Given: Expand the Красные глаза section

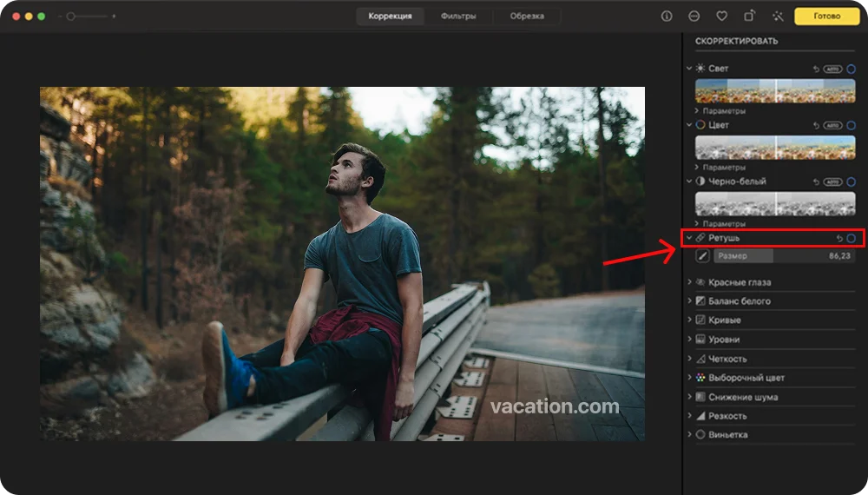Looking at the screenshot, I should (x=690, y=282).
